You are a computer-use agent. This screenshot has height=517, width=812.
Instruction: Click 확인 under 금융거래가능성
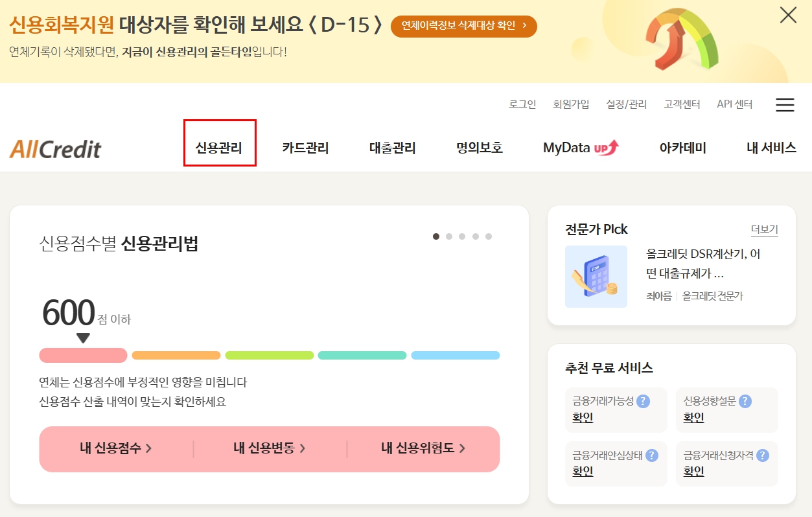[582, 417]
